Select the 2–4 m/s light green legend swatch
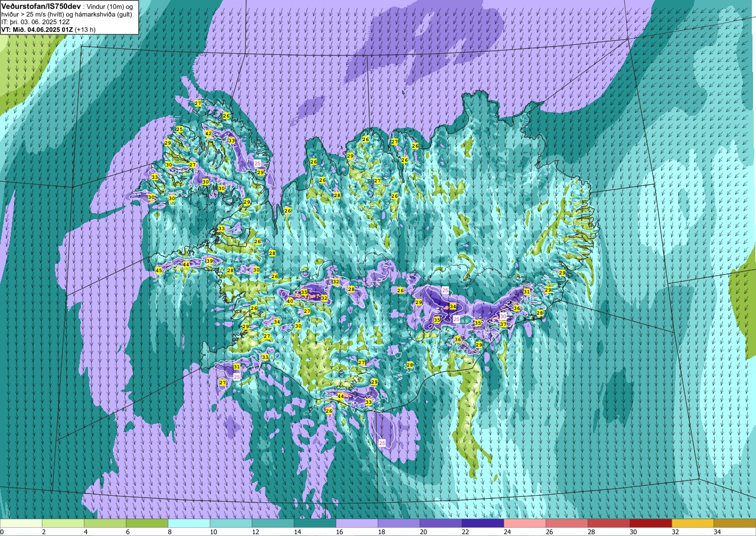 click(63, 523)
